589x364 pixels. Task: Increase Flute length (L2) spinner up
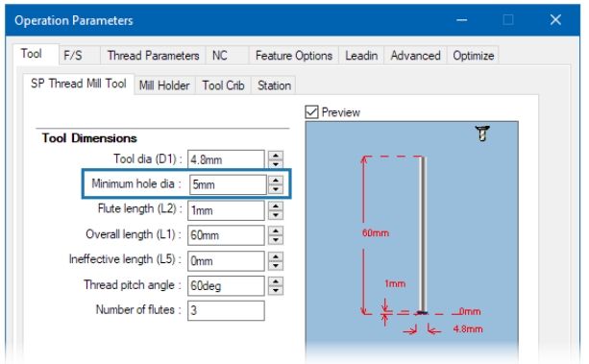[276, 206]
